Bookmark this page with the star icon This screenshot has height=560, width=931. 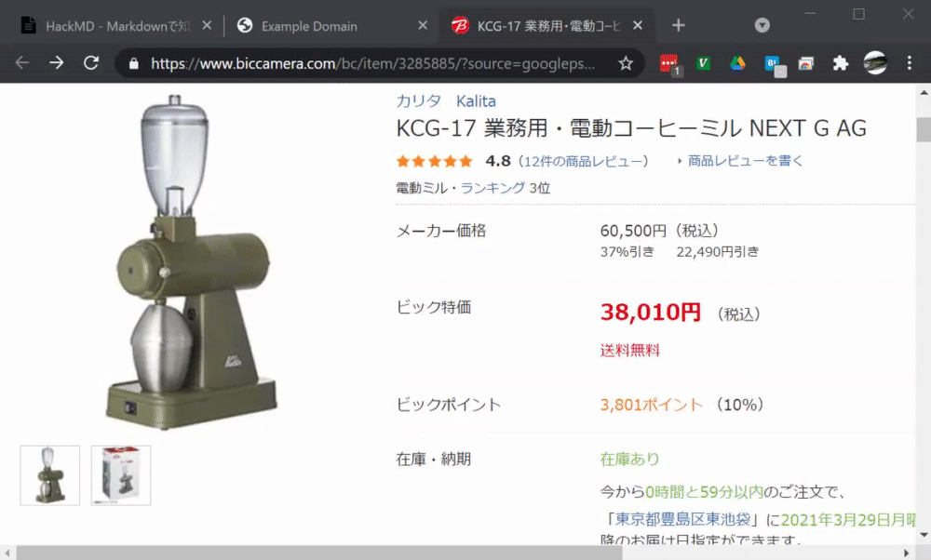click(x=626, y=63)
